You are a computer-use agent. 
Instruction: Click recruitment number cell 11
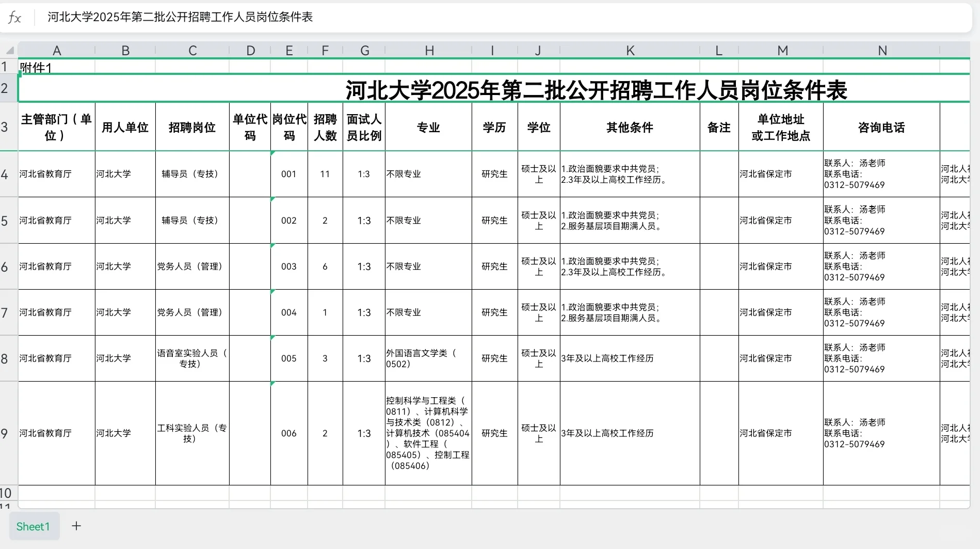point(325,174)
